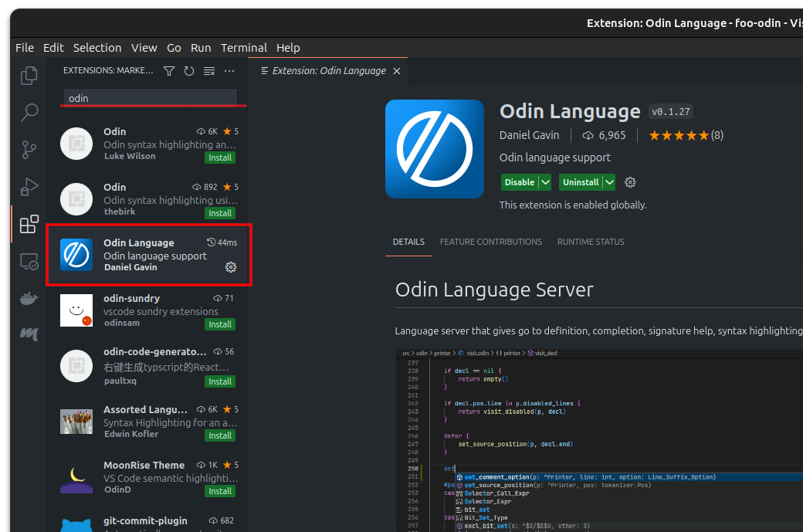
Task: Open the Explorer view in activity bar
Action: click(29, 76)
